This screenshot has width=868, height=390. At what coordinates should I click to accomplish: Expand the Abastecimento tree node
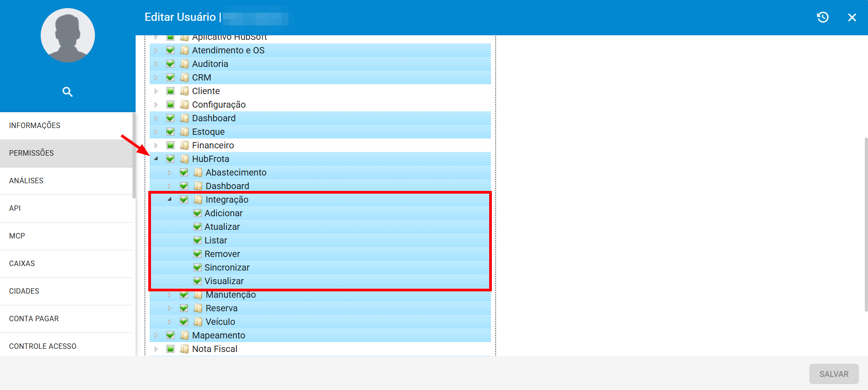(170, 172)
